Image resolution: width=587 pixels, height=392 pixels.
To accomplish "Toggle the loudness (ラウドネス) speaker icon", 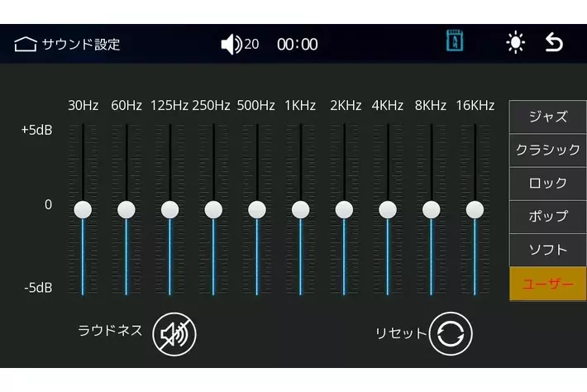I will tap(174, 333).
